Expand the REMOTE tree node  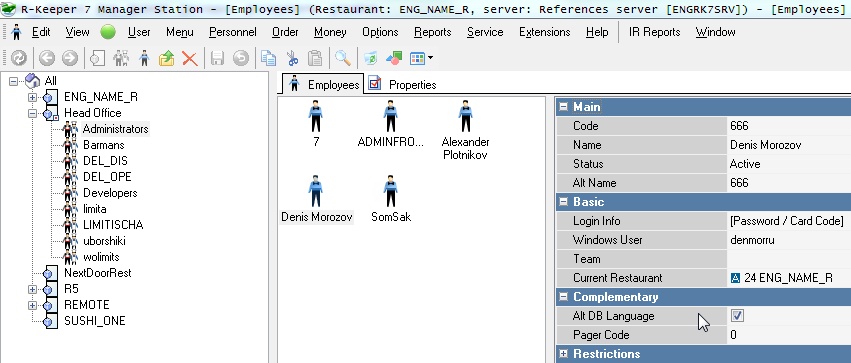[33, 305]
